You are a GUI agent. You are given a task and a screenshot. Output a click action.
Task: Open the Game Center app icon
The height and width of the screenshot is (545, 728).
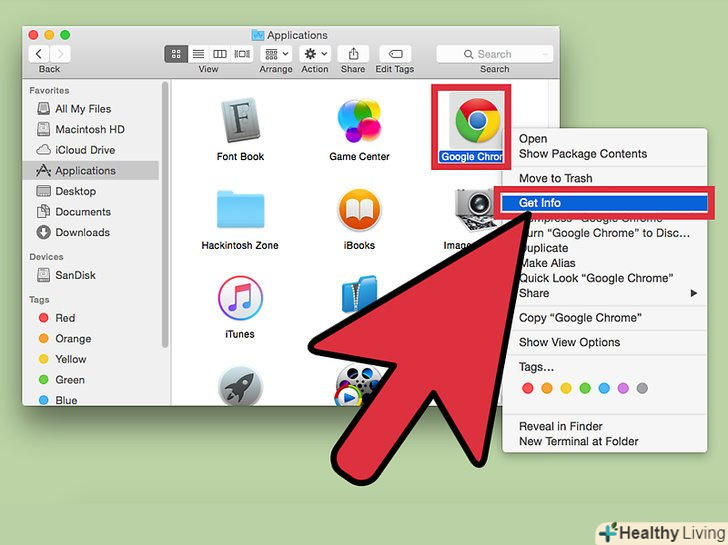(359, 120)
